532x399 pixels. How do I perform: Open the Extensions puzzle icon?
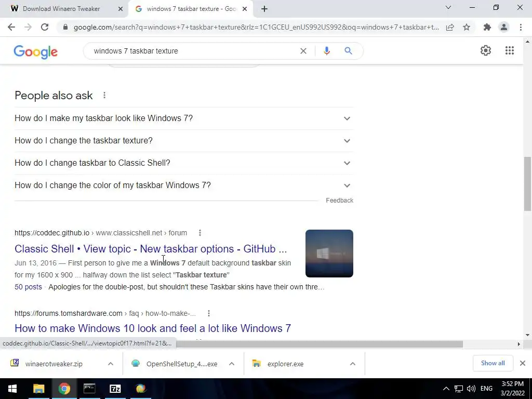[x=487, y=27]
